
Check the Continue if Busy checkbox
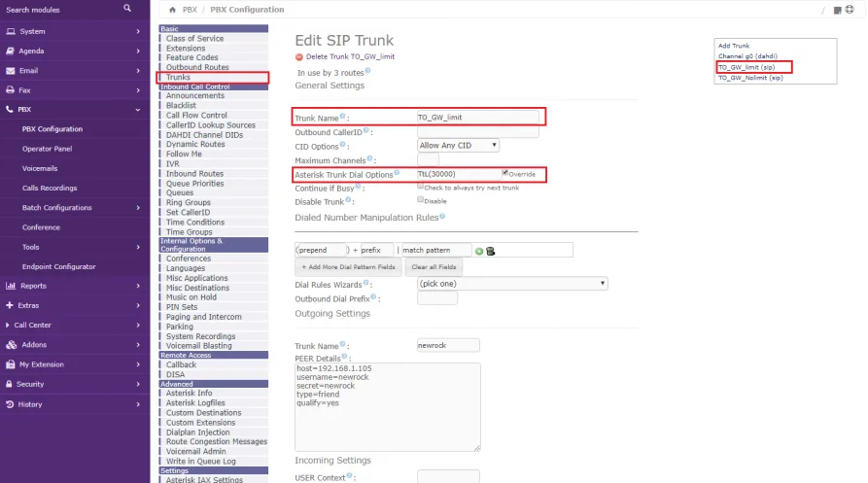click(420, 186)
